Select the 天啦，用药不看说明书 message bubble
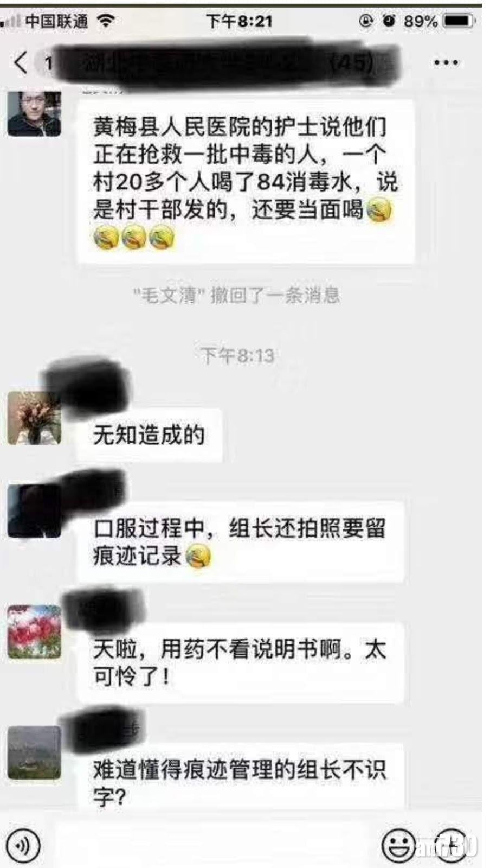The image size is (490, 868). coord(241,663)
